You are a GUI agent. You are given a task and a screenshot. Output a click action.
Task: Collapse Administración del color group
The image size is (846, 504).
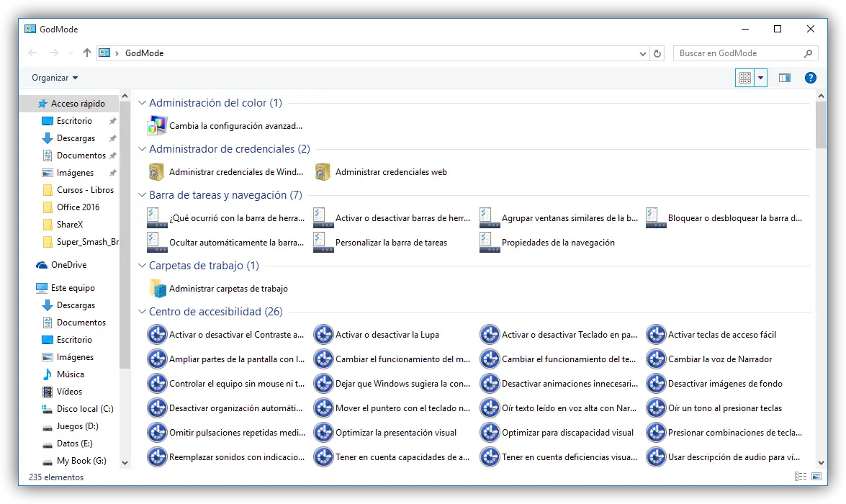tap(142, 102)
